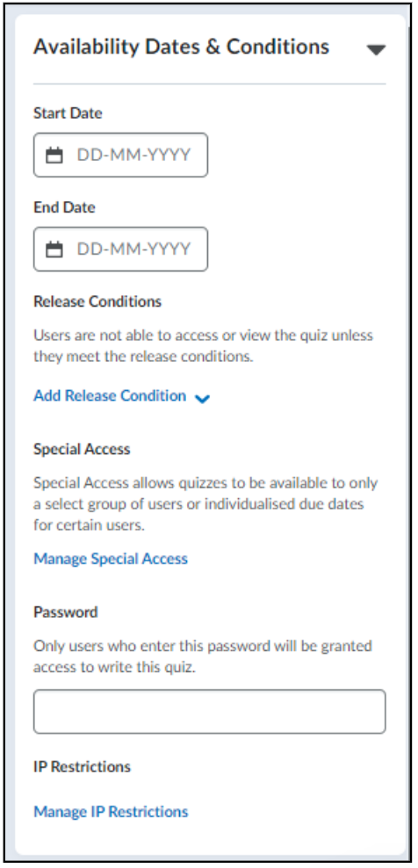The image size is (418, 868).
Task: Click the Password label above the field
Action: click(x=66, y=611)
